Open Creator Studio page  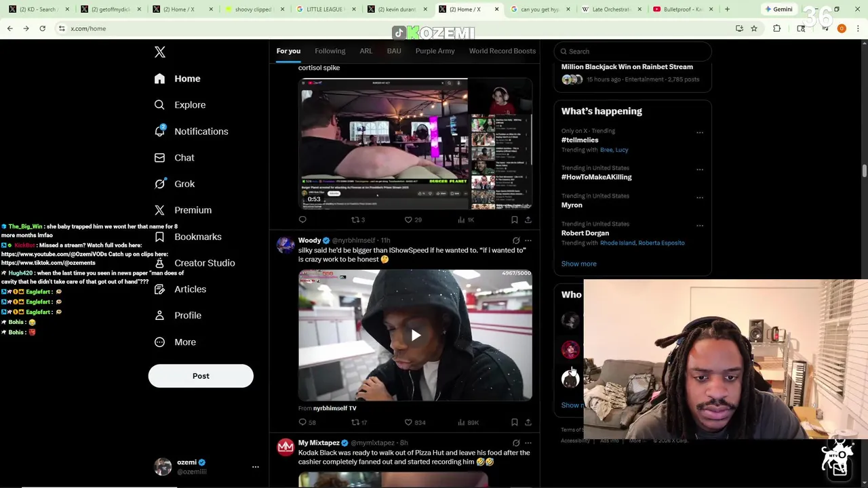(194, 263)
